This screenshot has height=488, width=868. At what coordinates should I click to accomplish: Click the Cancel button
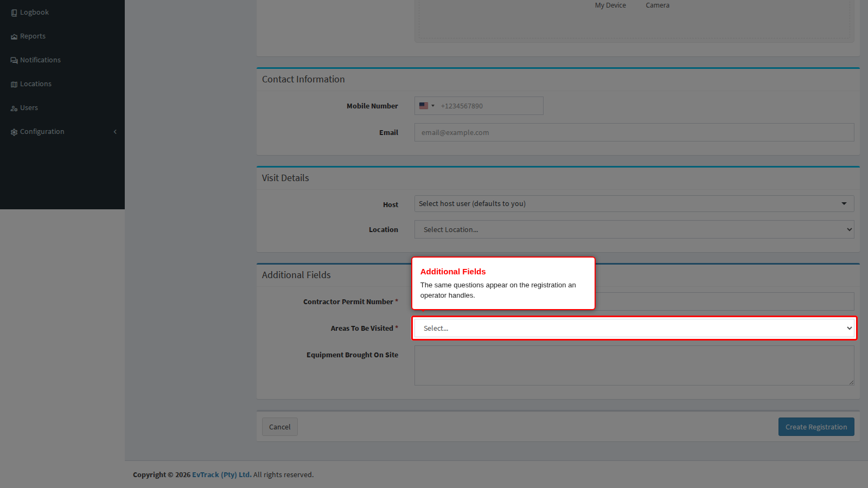280,427
